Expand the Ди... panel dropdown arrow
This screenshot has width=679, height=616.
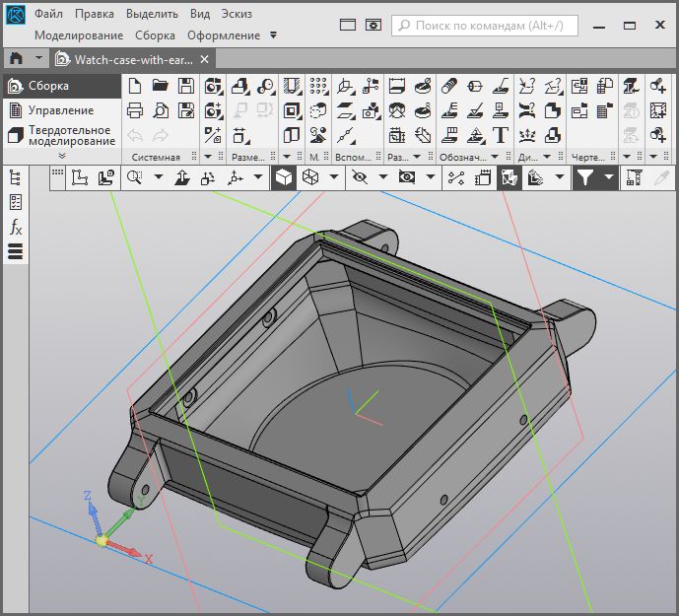[547, 157]
